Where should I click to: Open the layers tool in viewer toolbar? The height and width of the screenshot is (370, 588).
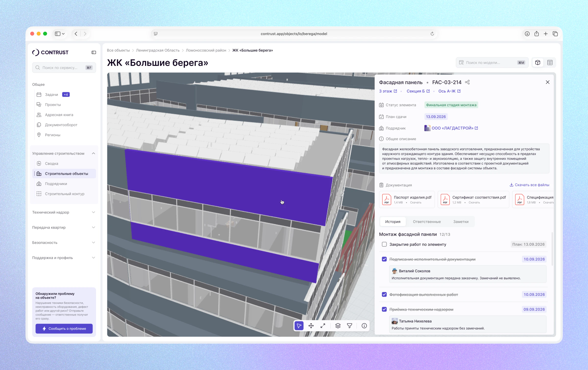(338, 326)
